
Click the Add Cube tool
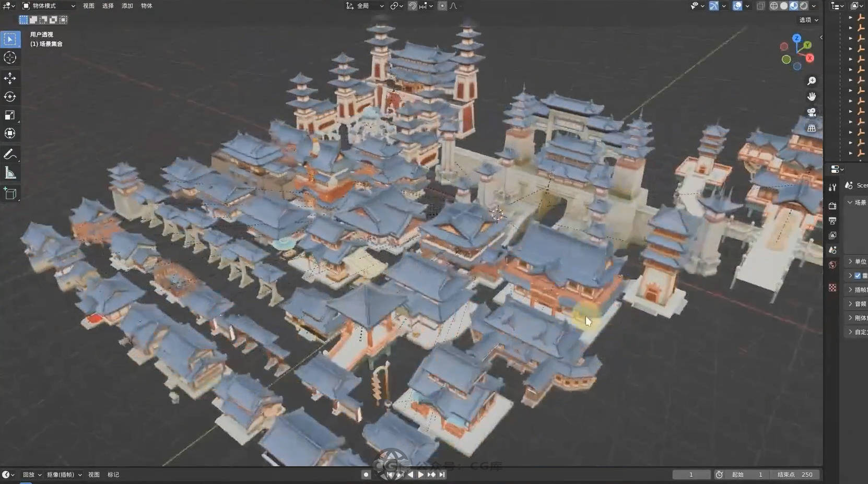[10, 194]
